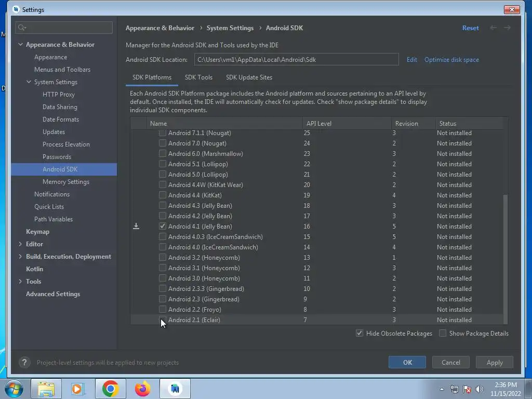
Task: Click the taskbar clock and date
Action: (x=506, y=389)
